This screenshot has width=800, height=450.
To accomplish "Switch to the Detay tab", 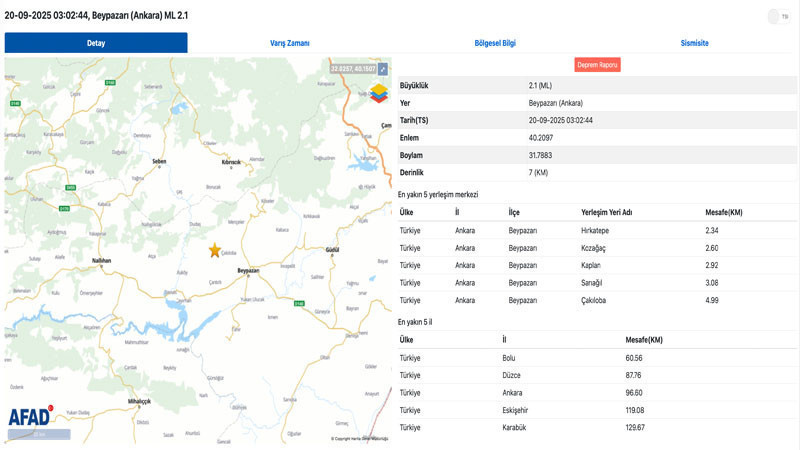I will [x=96, y=43].
